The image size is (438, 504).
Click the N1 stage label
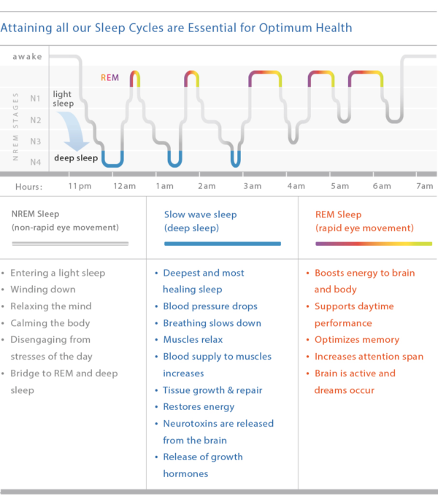pos(36,98)
